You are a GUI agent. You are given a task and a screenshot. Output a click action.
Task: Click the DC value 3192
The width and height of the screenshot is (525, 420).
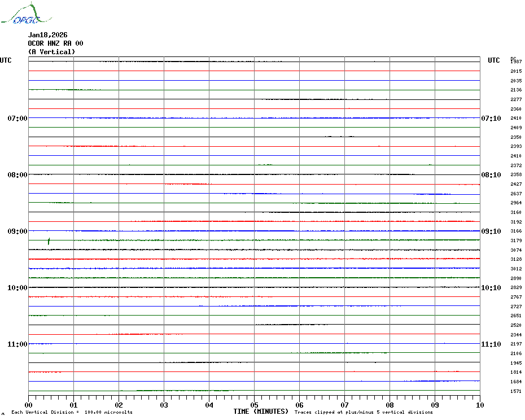[x=516, y=222]
